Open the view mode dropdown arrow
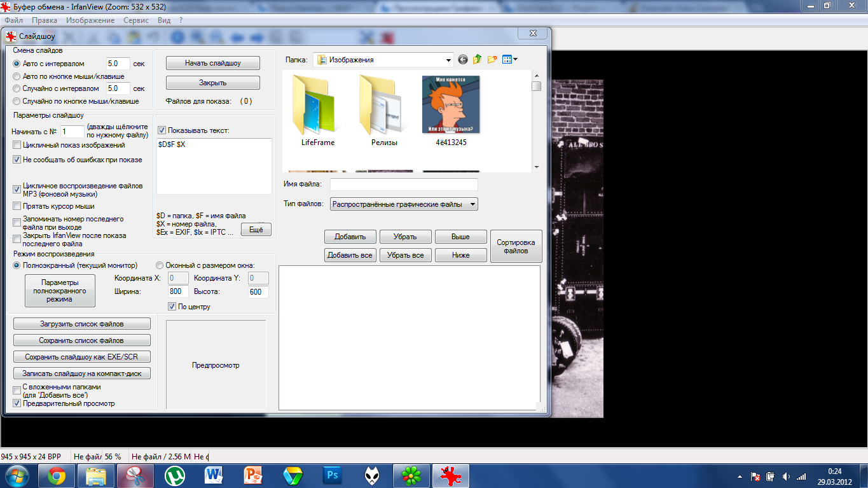Image resolution: width=868 pixels, height=488 pixels. point(515,60)
